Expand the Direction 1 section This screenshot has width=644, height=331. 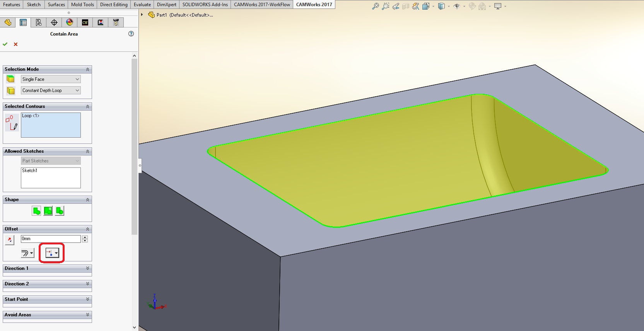click(47, 268)
